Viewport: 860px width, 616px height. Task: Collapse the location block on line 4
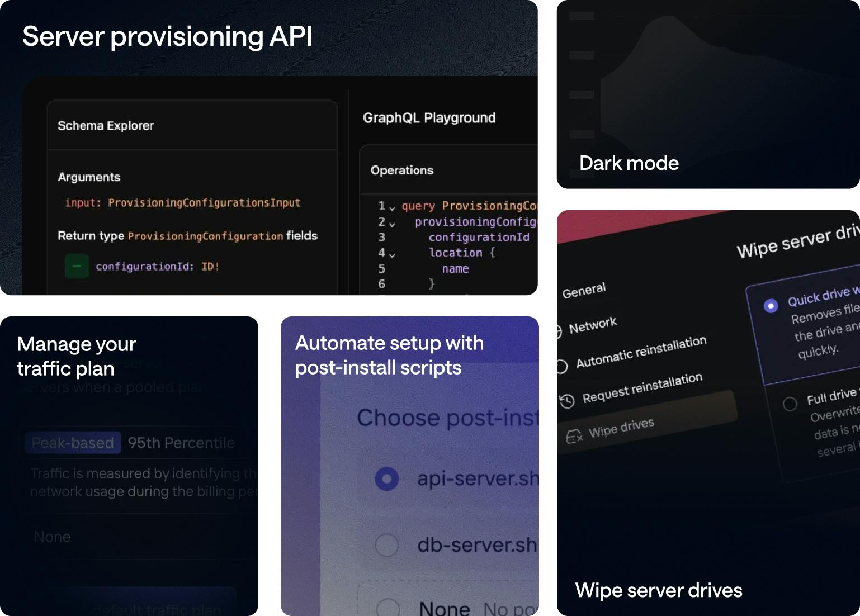(x=391, y=253)
